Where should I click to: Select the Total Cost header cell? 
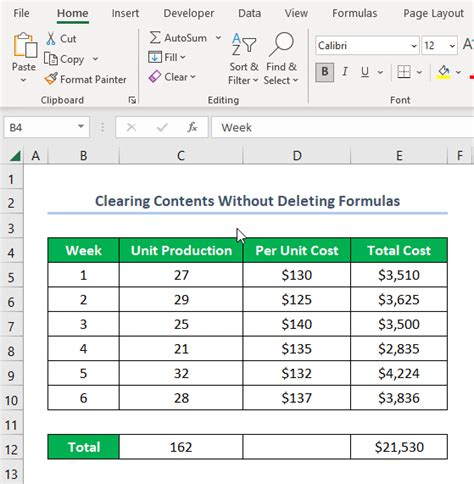pyautogui.click(x=399, y=250)
